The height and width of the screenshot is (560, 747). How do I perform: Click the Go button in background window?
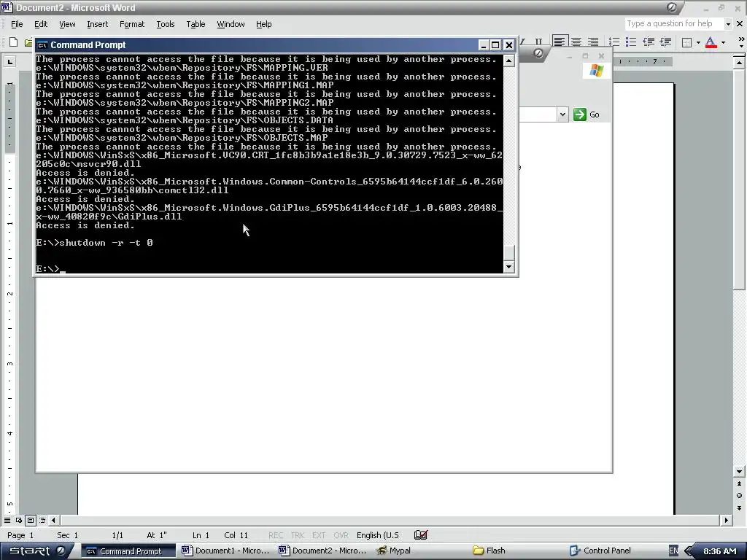click(x=587, y=114)
